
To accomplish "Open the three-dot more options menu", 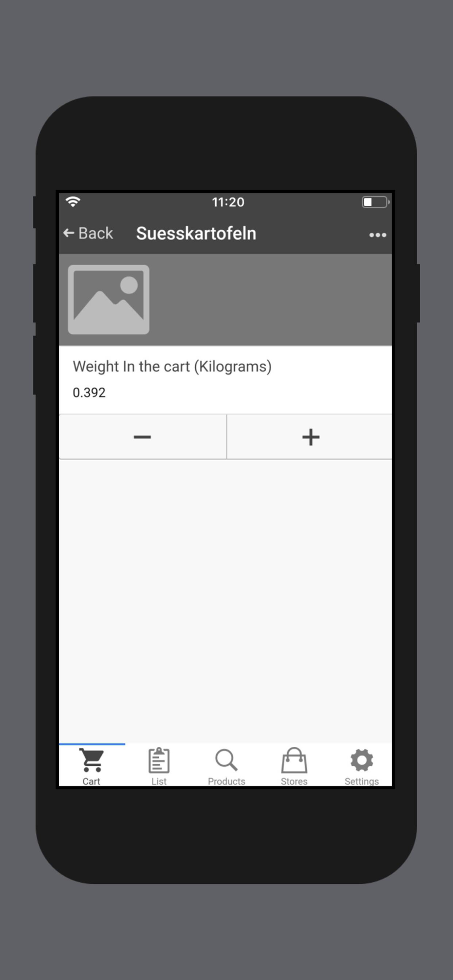I will click(x=377, y=235).
